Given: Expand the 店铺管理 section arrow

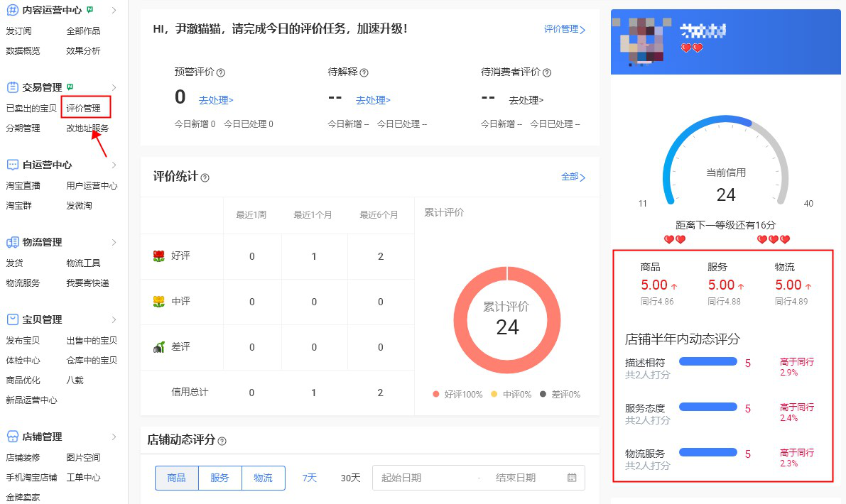Looking at the screenshot, I should tap(114, 437).
